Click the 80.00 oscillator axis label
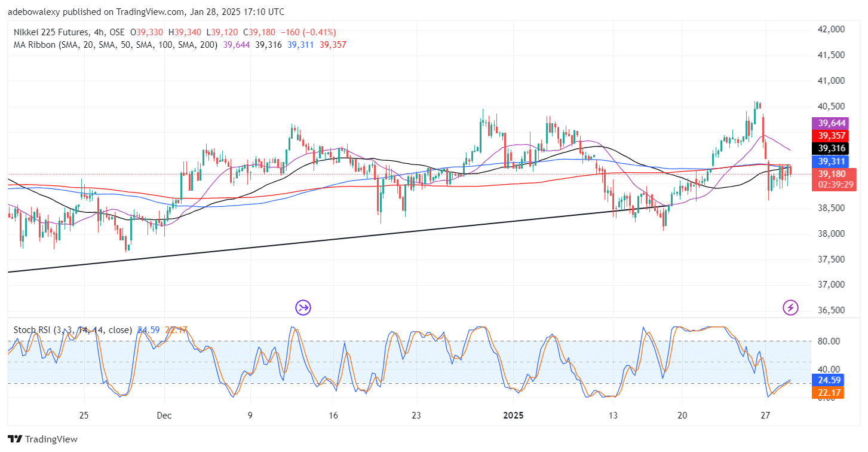 (829, 341)
